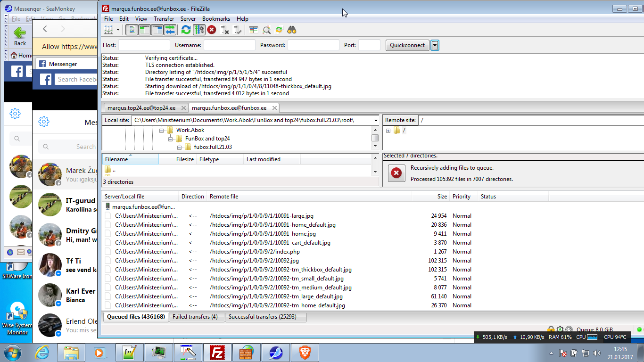Open Brave browser from taskbar
The height and width of the screenshot is (362, 644).
[x=305, y=353]
